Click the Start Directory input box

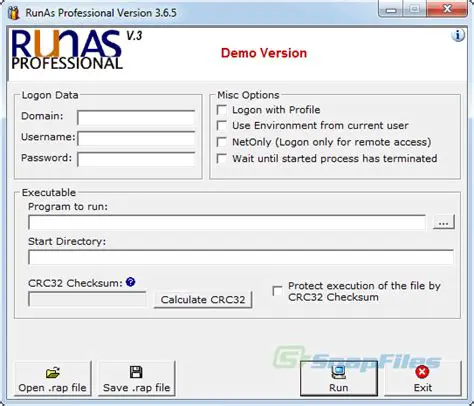point(241,257)
